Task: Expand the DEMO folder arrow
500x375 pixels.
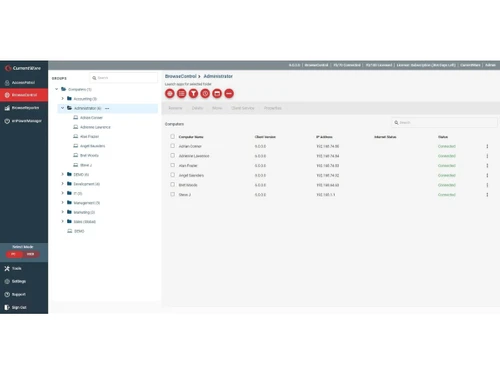Action: (x=63, y=174)
